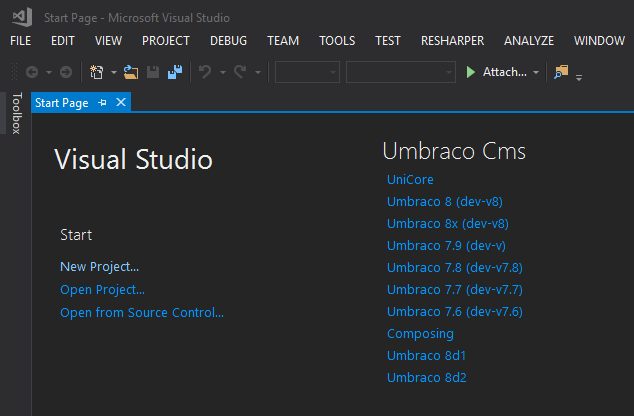Click the Open File folder icon
This screenshot has width=634, height=416.
point(131,72)
